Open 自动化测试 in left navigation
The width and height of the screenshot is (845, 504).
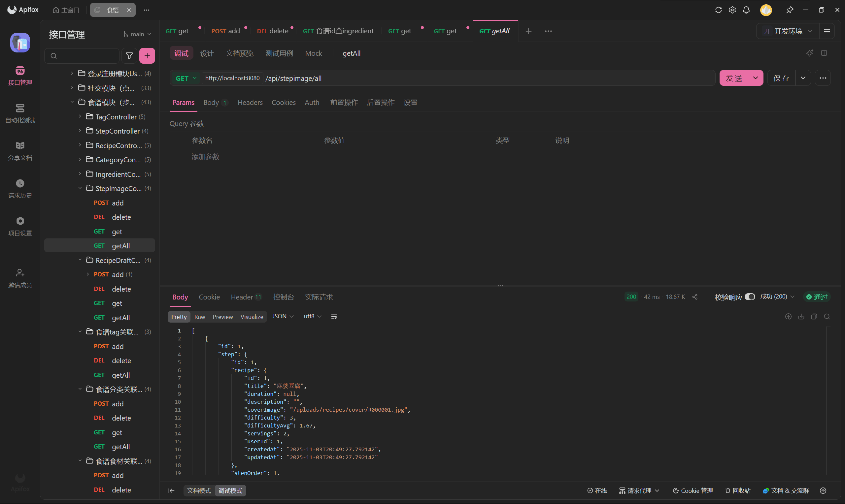20,113
